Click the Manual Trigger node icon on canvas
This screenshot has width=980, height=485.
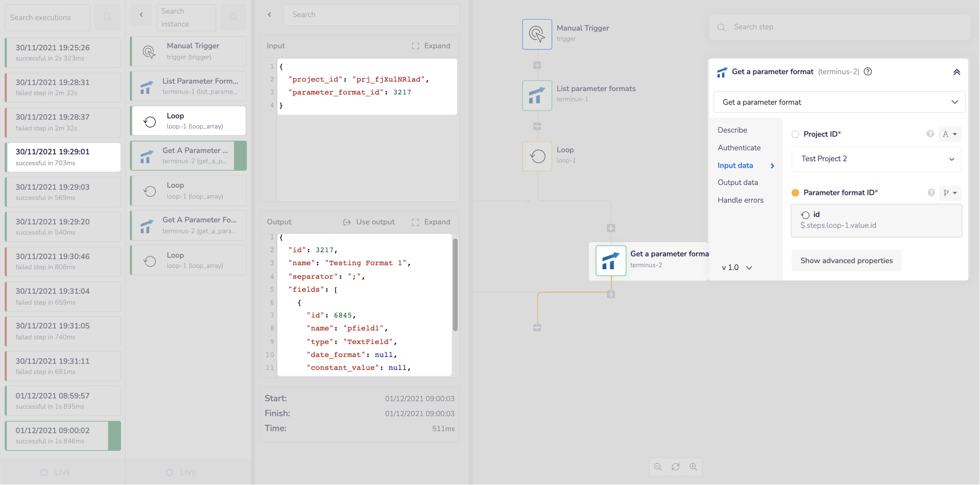537,34
